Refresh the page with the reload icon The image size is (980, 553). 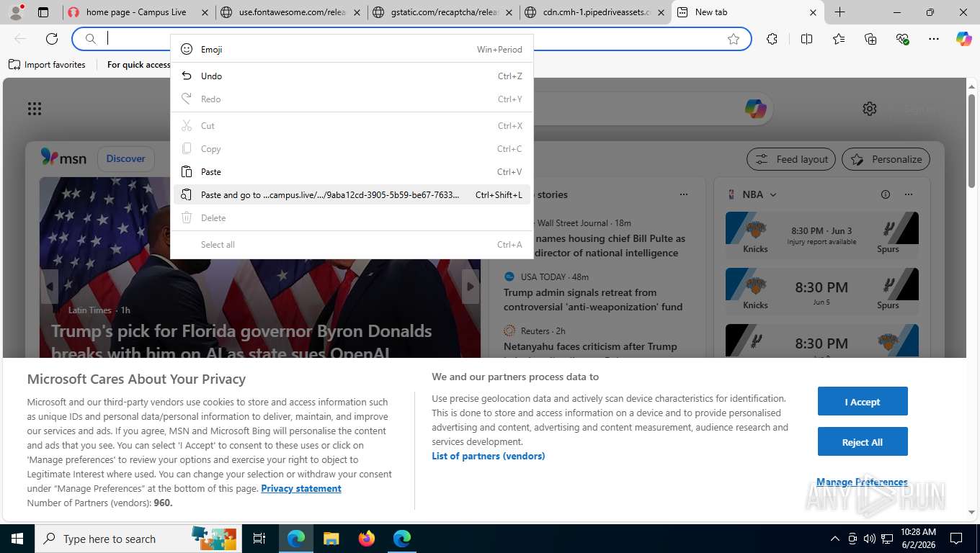52,39
